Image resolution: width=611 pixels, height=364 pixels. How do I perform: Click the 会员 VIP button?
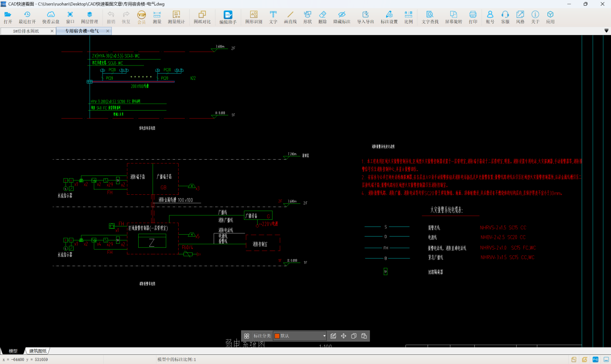[142, 17]
